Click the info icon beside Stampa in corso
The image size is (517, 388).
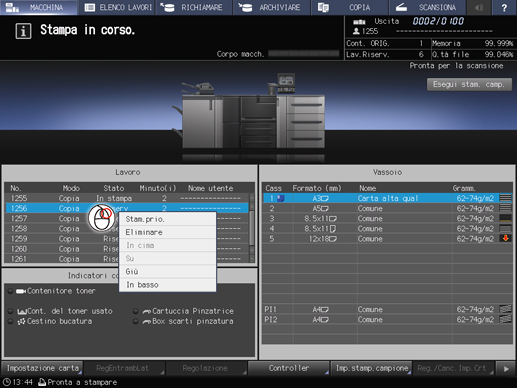coord(23,31)
